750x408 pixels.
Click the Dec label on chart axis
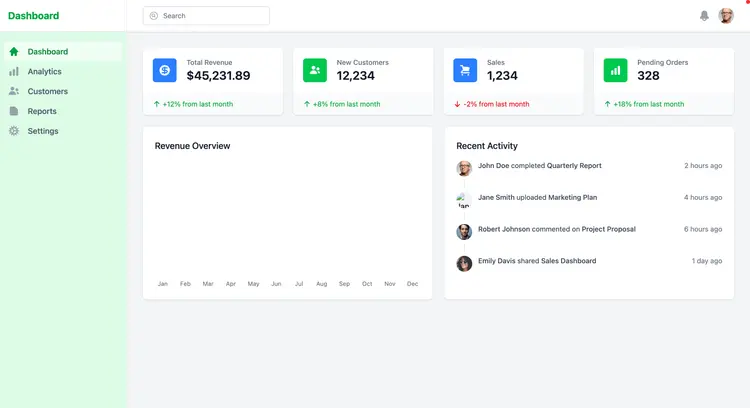tap(412, 284)
